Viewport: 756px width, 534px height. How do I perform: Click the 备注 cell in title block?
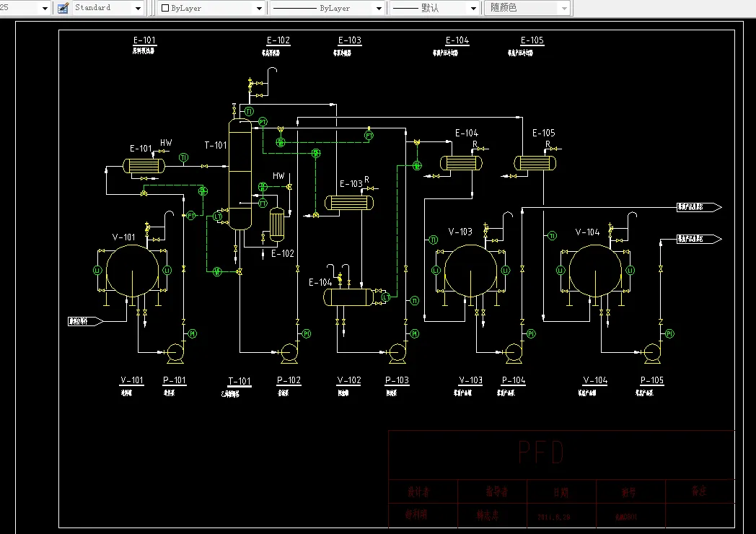(x=699, y=491)
